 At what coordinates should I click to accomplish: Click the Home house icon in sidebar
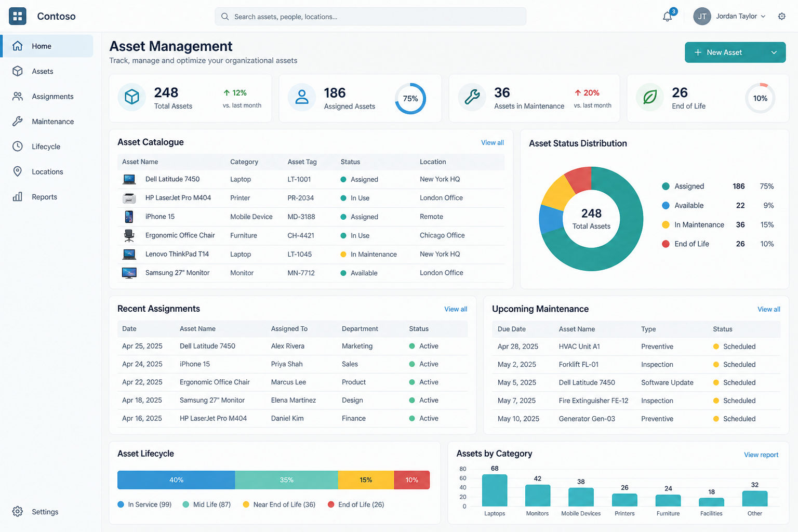[18, 46]
